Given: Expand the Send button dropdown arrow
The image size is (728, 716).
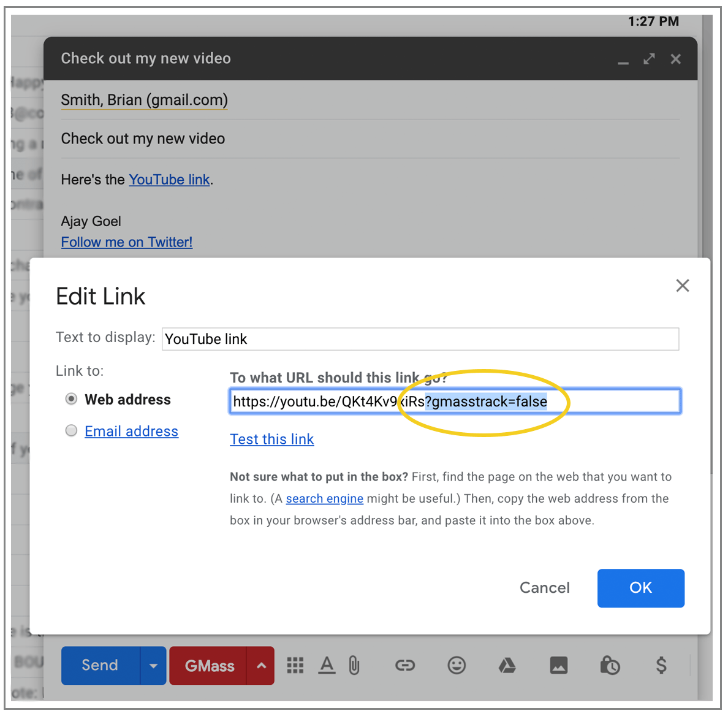Looking at the screenshot, I should [x=153, y=666].
